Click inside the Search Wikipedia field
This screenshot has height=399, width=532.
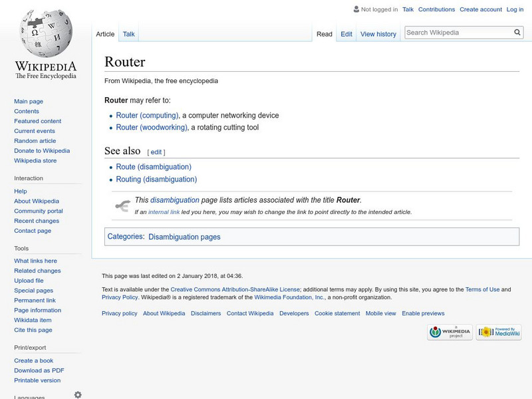tap(458, 32)
